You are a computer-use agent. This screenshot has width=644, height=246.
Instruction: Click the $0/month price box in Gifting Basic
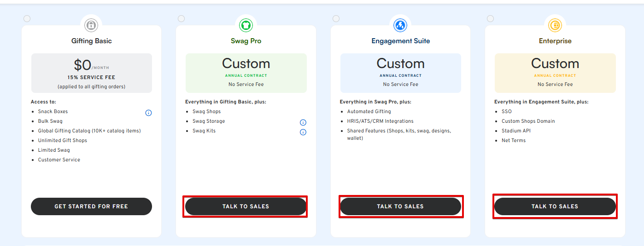pyautogui.click(x=91, y=73)
